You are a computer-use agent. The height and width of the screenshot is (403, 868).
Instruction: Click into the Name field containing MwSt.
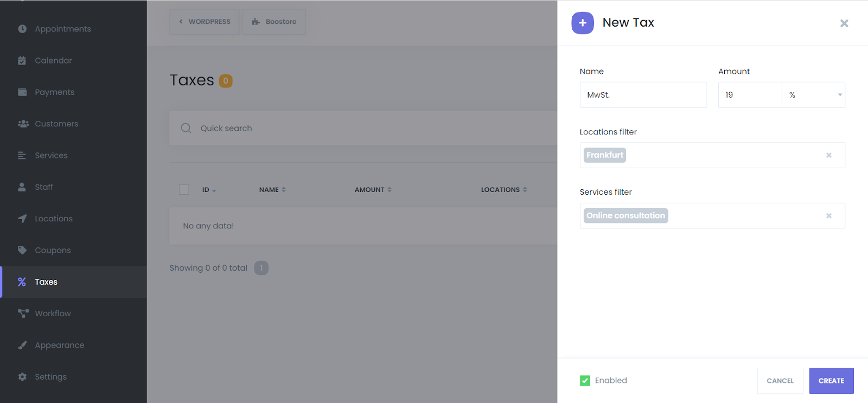tap(643, 95)
